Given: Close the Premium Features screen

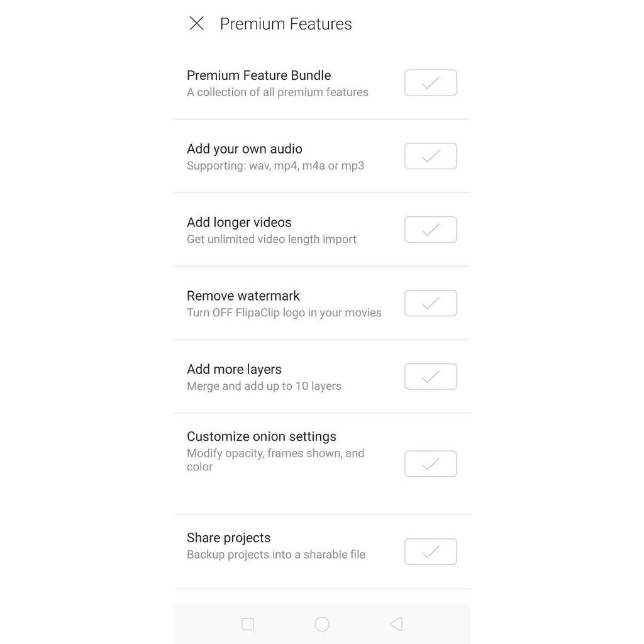Looking at the screenshot, I should 196,24.
